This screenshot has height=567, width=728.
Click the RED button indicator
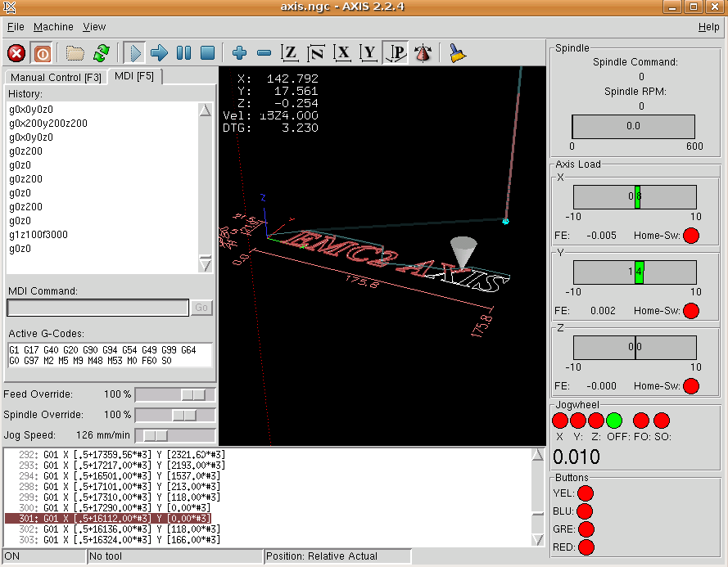tap(586, 547)
